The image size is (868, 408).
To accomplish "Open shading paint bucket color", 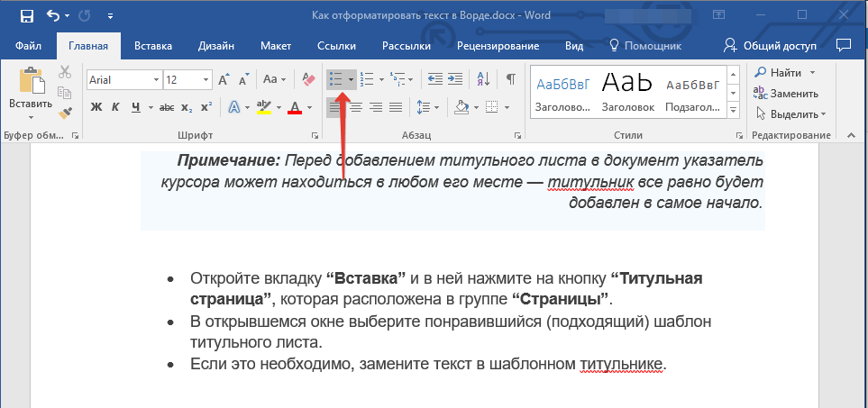I will coord(461,107).
